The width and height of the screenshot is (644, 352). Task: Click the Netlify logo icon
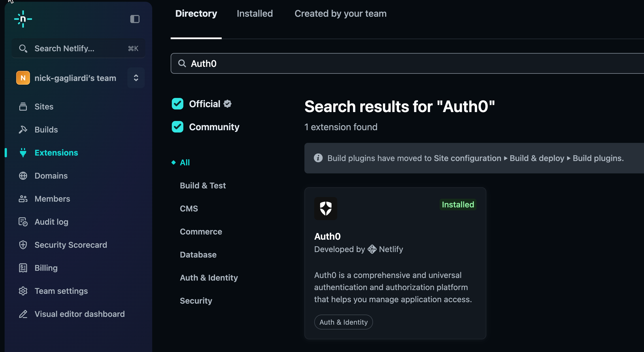pyautogui.click(x=23, y=19)
